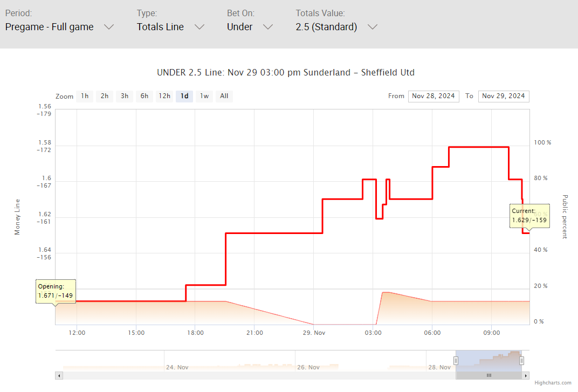Click the Public percent axis title
Screen dimensions: 578x392
(x=565, y=217)
